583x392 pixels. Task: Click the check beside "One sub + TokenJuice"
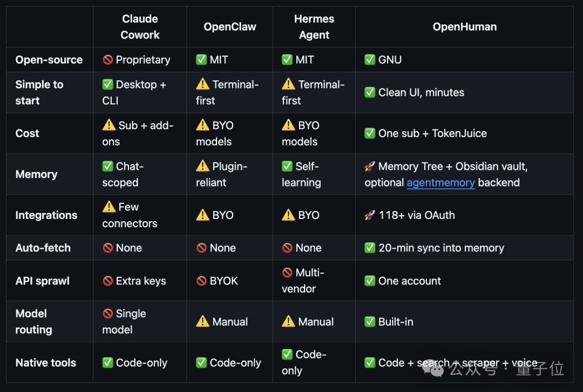370,133
